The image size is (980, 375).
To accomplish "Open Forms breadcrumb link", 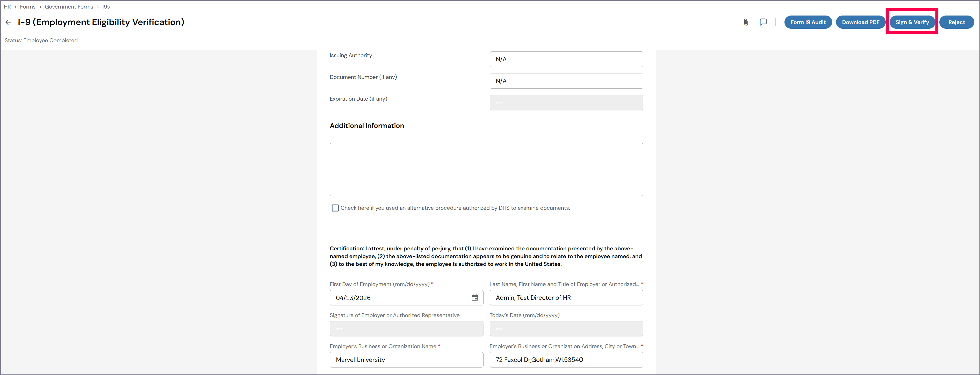I will coord(27,7).
